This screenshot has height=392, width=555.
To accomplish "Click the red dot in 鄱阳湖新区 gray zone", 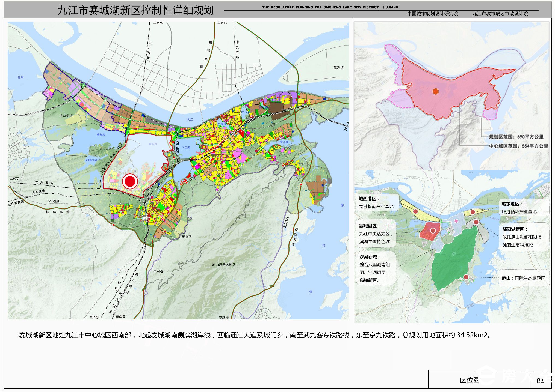I will (x=476, y=222).
